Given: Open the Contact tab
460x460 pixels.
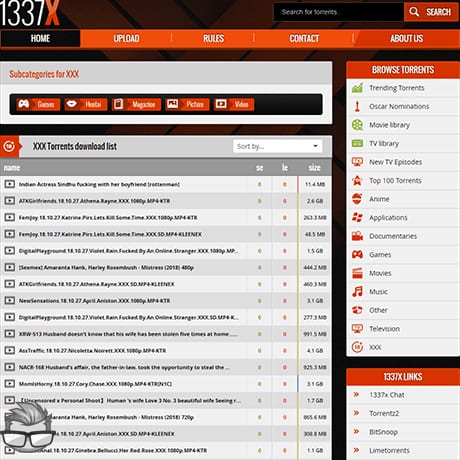Looking at the screenshot, I should coord(304,38).
